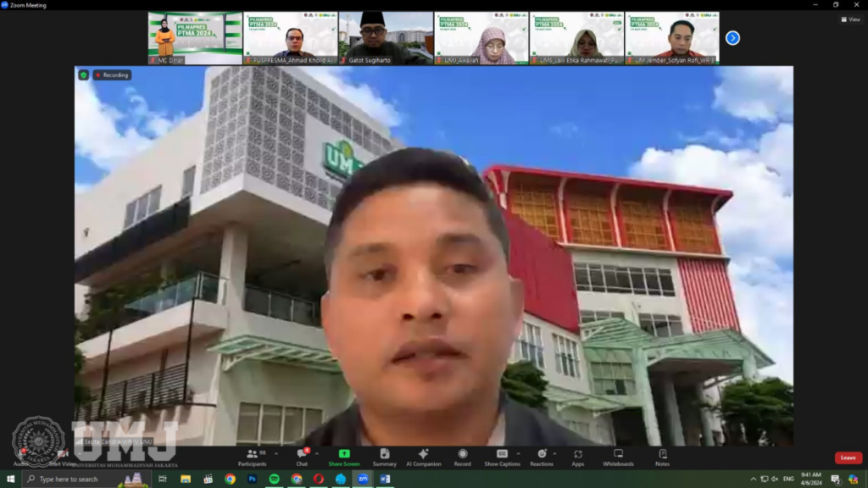Click muted volume icon in system tray
Screen dimensions: 868x488
click(x=775, y=480)
